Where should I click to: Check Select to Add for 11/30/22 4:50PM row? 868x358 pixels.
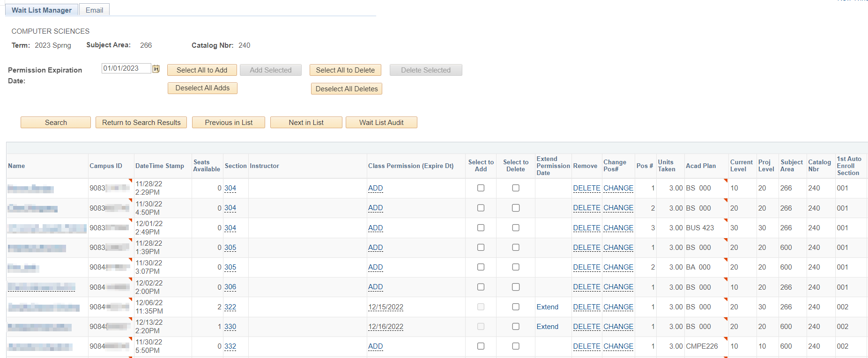pyautogui.click(x=481, y=208)
